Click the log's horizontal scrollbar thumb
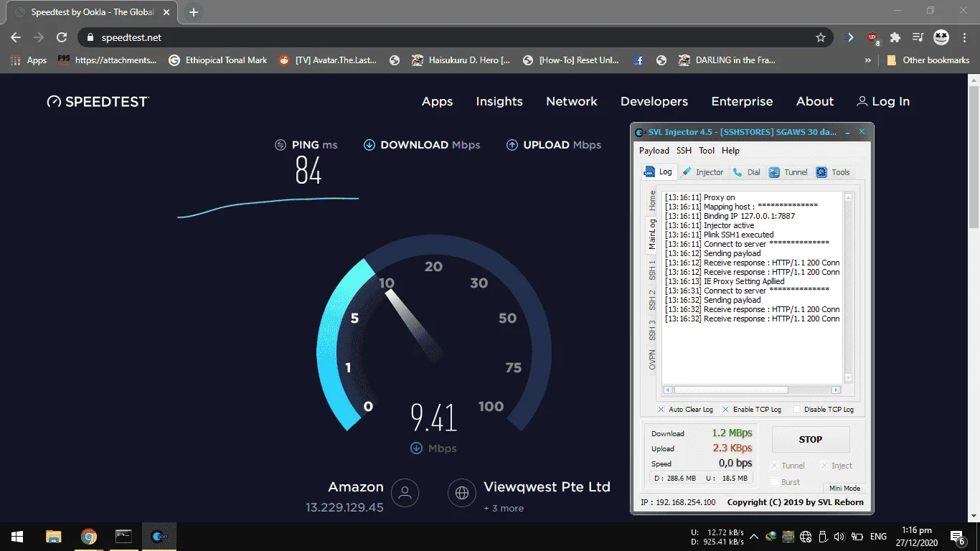The height and width of the screenshot is (551, 980). click(x=730, y=390)
